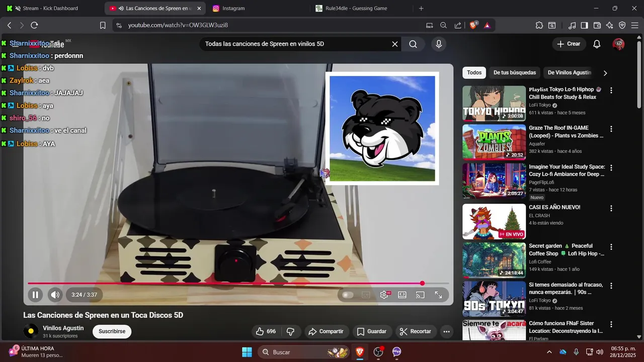Image resolution: width=644 pixels, height=362 pixels.
Task: Reload the page
Action: click(34, 25)
